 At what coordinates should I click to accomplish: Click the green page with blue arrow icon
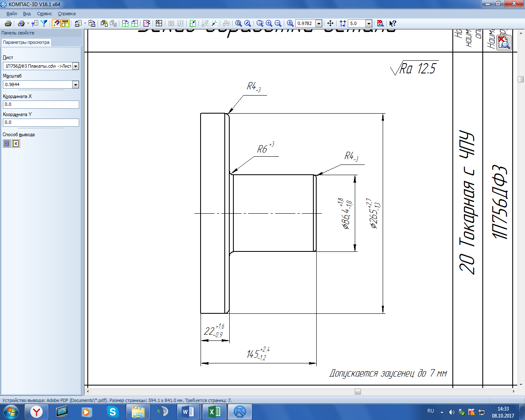pyautogui.click(x=193, y=23)
